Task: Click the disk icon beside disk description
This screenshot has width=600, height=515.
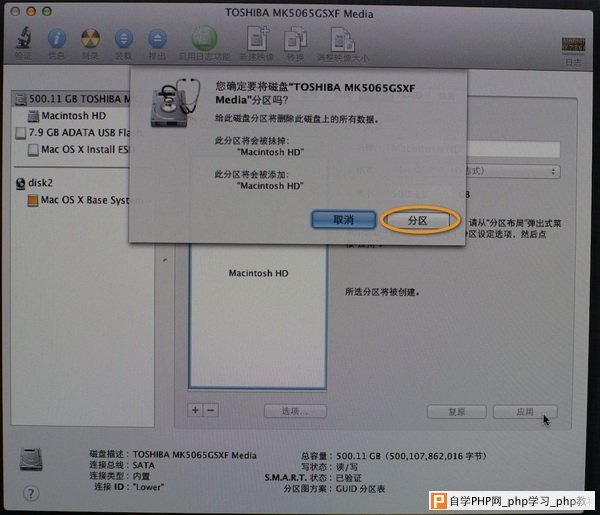Action: [x=31, y=459]
